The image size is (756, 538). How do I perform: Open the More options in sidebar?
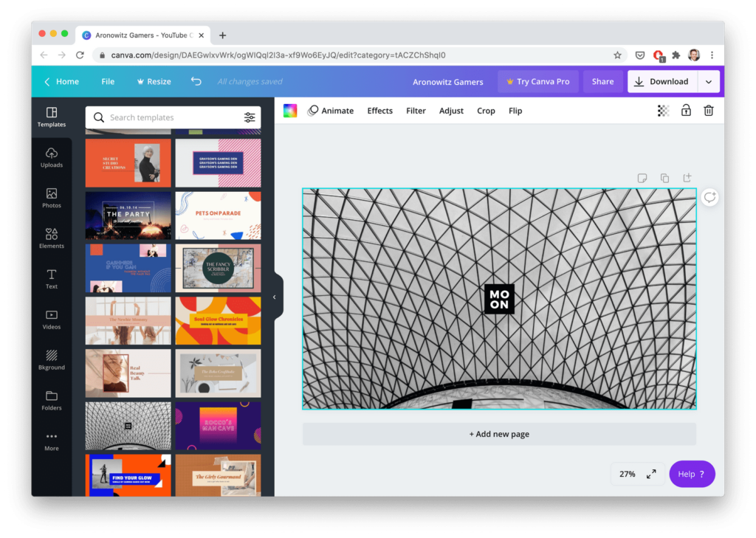(52, 441)
